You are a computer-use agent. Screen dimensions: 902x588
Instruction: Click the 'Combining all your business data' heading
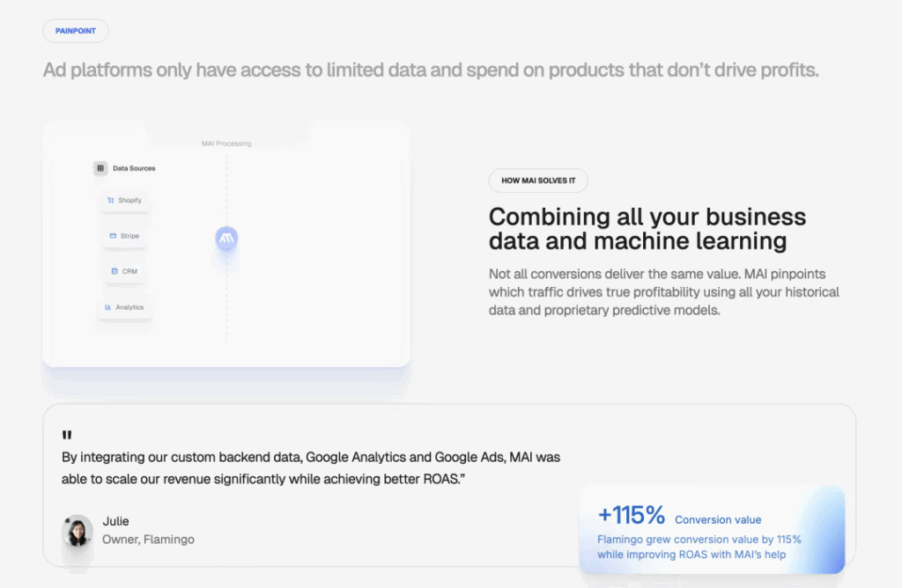647,228
